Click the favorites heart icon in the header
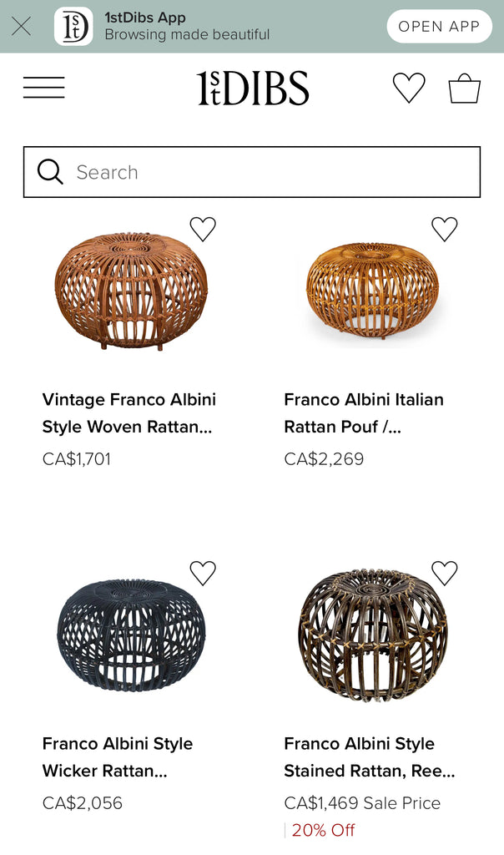Screen dimensions: 504x855 [409, 87]
